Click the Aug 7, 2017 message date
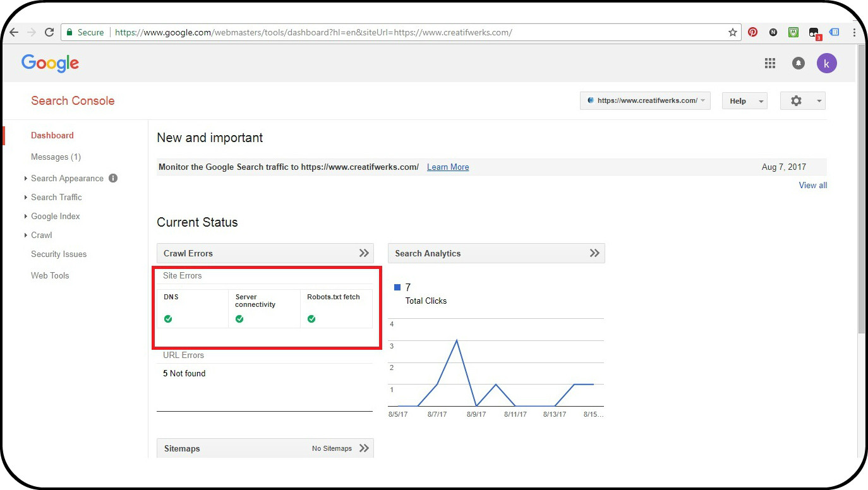The image size is (868, 490). (784, 167)
